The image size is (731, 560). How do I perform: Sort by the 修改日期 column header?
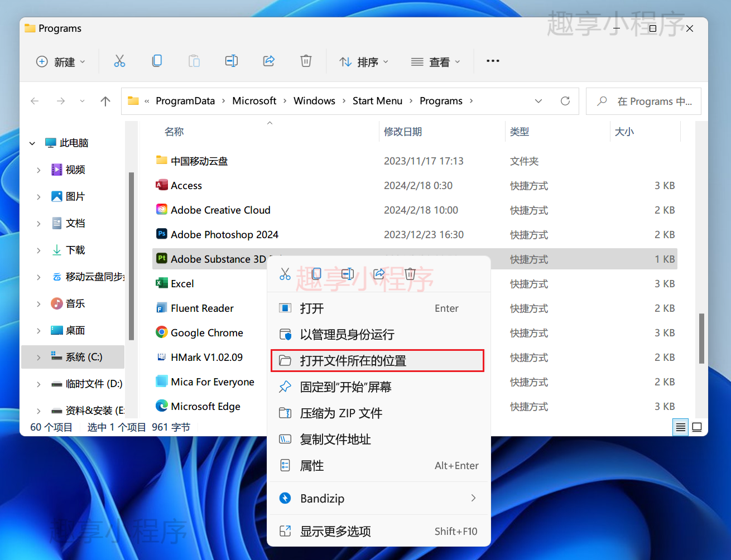(x=403, y=132)
